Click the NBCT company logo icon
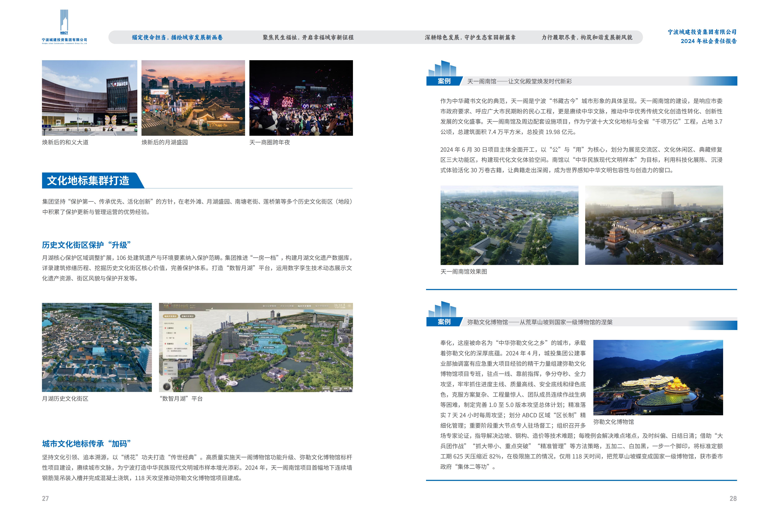Viewport: 779px width, 532px height. [x=64, y=21]
